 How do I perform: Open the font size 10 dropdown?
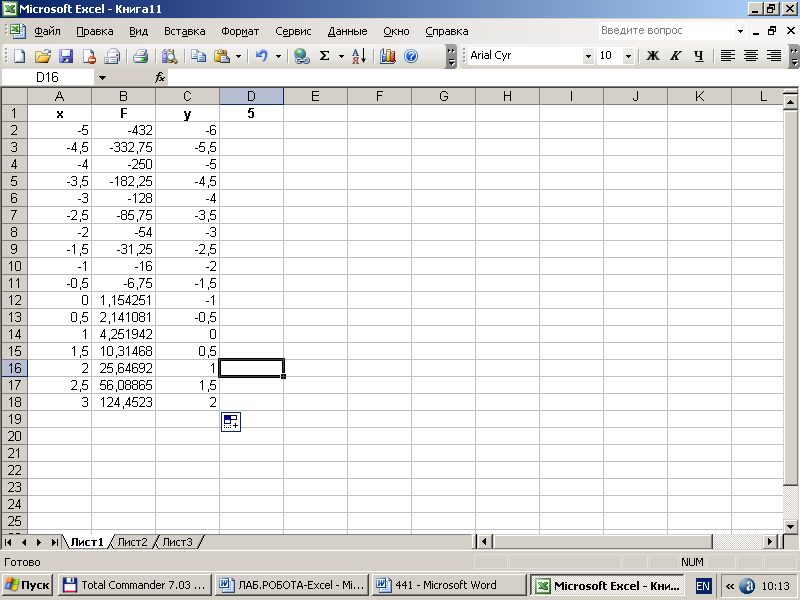[629, 56]
